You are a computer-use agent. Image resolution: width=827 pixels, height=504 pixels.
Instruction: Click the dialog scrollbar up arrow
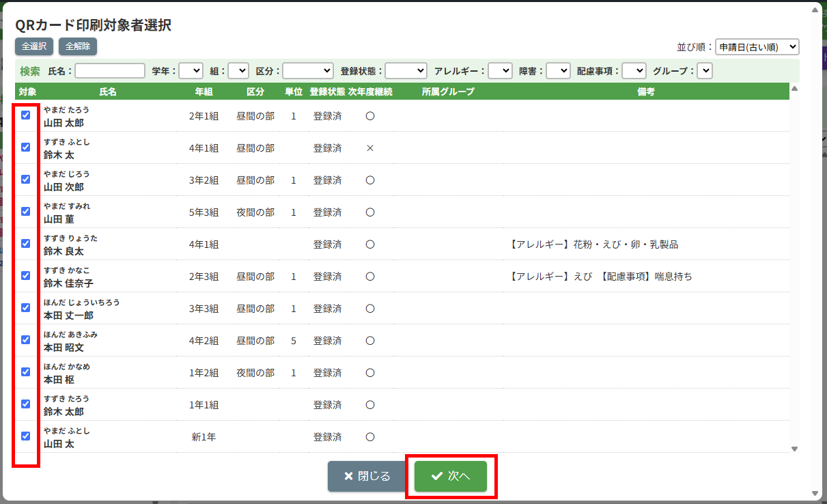click(x=814, y=10)
